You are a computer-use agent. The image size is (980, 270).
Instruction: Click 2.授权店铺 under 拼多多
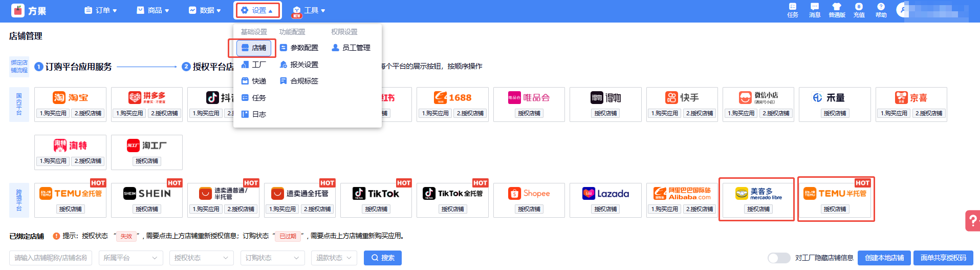[165, 113]
